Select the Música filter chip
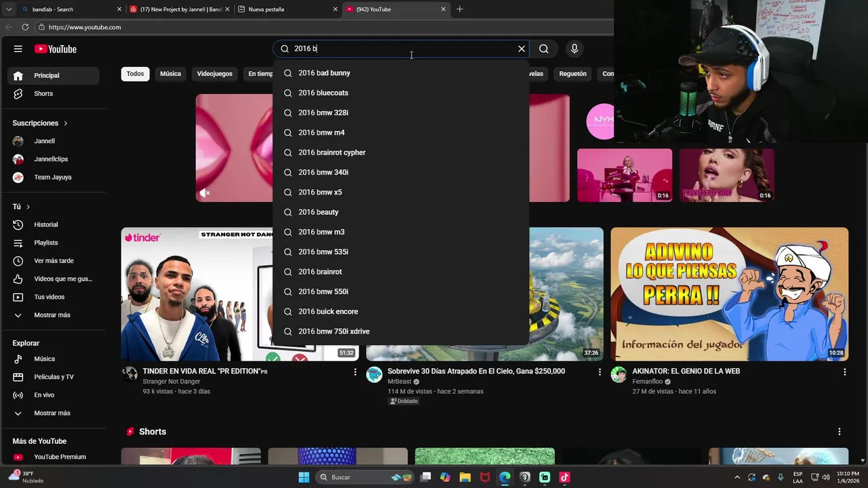This screenshot has height=488, width=868. click(170, 74)
